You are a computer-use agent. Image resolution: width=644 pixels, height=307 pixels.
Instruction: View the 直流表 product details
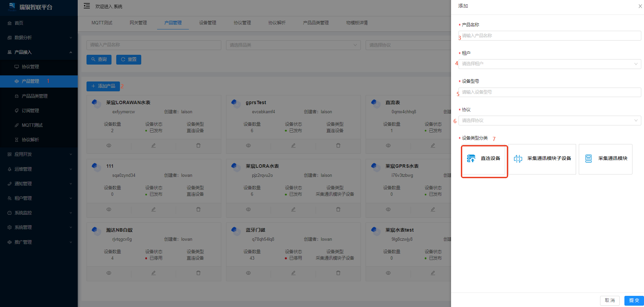(x=388, y=145)
